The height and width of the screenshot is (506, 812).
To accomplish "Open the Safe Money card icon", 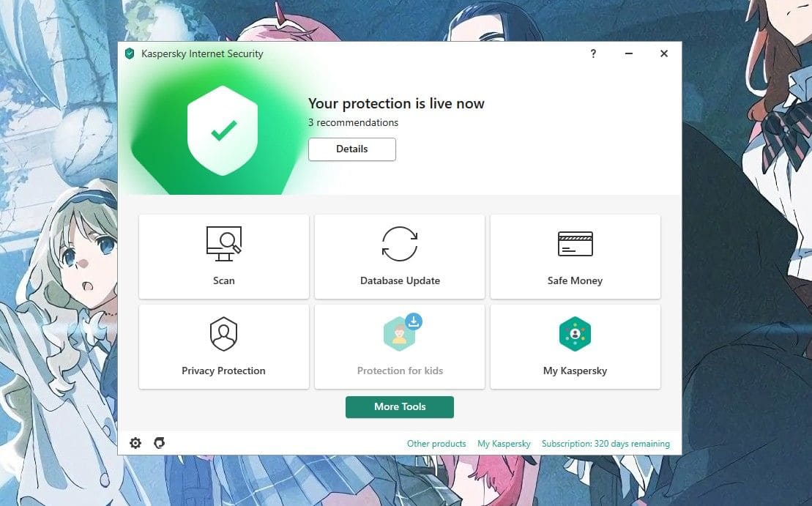I will pos(575,243).
